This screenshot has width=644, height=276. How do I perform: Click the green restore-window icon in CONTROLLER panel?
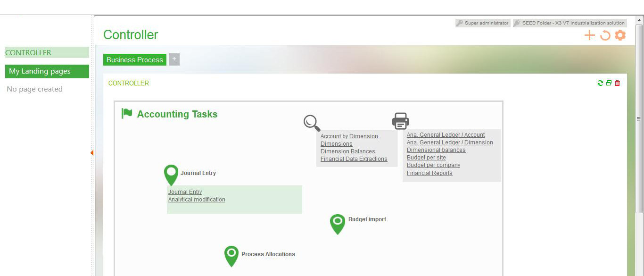coord(609,83)
